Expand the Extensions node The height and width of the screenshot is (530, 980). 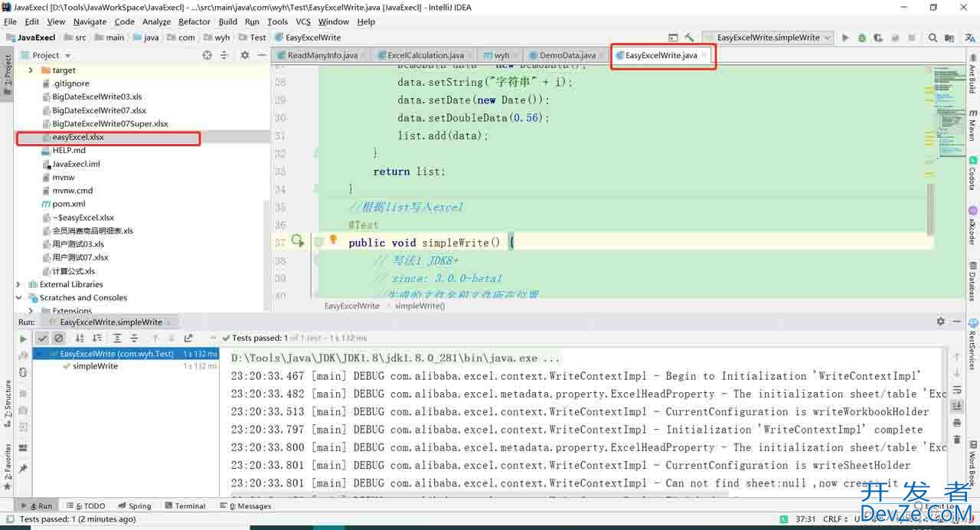pos(31,310)
